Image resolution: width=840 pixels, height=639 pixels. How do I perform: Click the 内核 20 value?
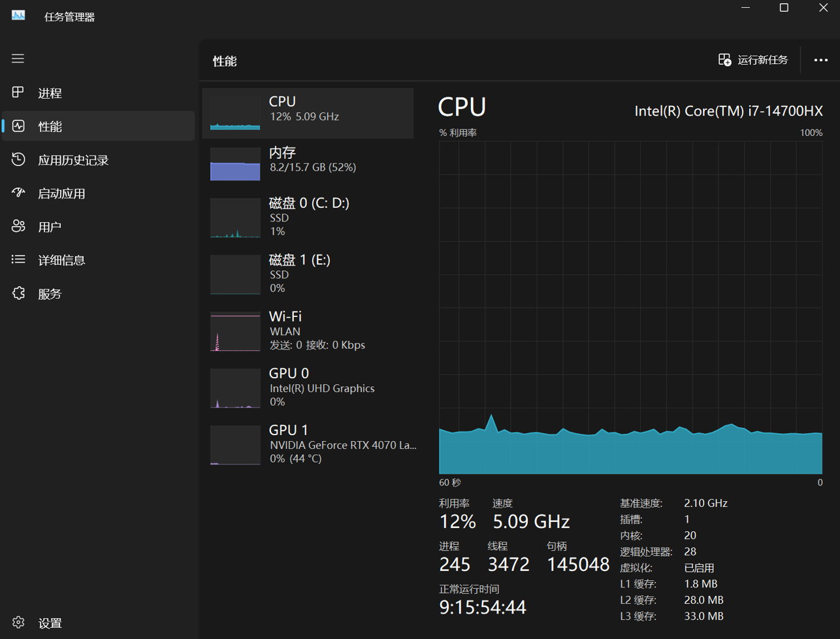[690, 535]
